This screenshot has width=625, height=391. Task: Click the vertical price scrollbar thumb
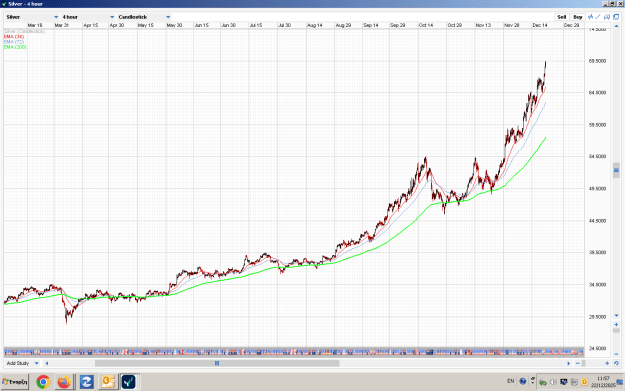616,170
